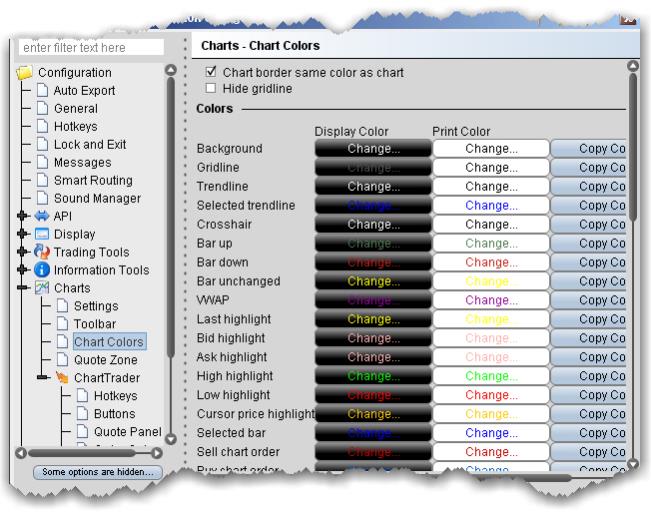
Task: Click the Display node icon
Action: [x=42, y=234]
